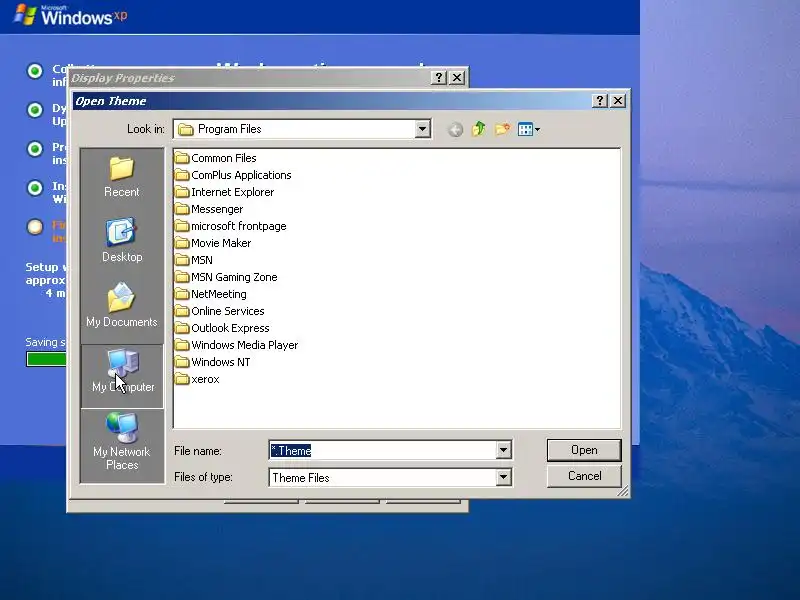Image resolution: width=800 pixels, height=600 pixels.
Task: Select the NetMeeting folder icon
Action: pyautogui.click(x=182, y=294)
